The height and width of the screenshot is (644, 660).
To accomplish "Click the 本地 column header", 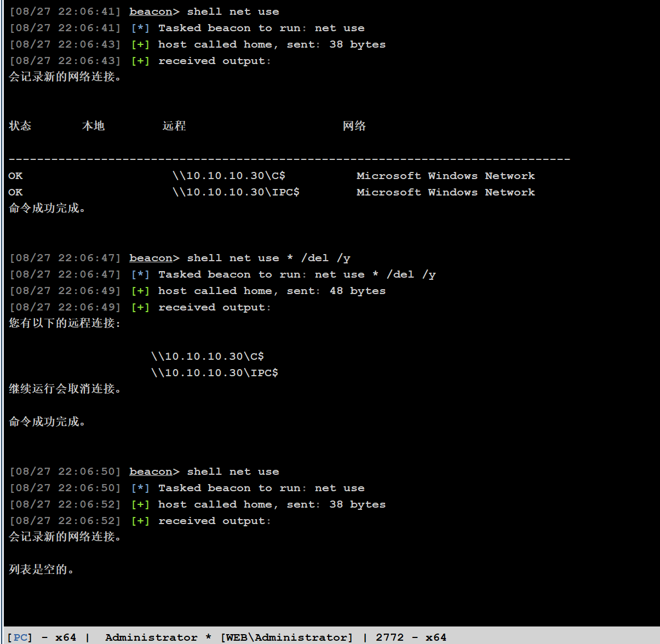I will tap(93, 126).
